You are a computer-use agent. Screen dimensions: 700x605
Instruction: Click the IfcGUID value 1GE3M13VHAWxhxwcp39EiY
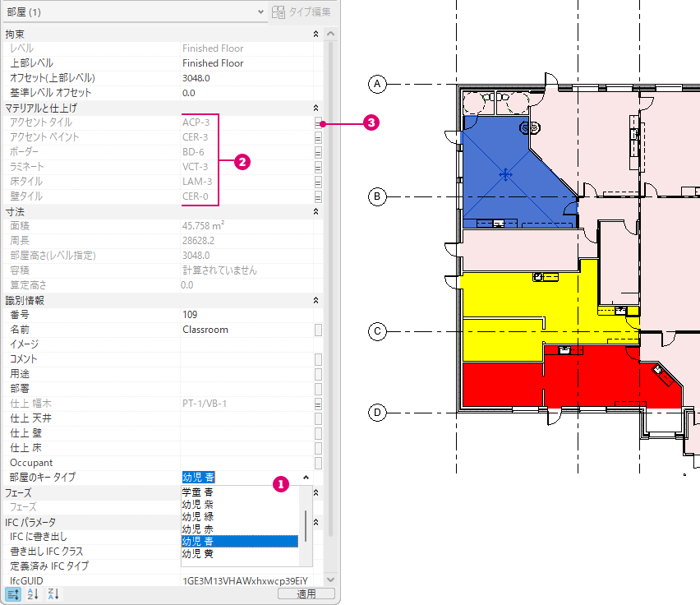(245, 581)
